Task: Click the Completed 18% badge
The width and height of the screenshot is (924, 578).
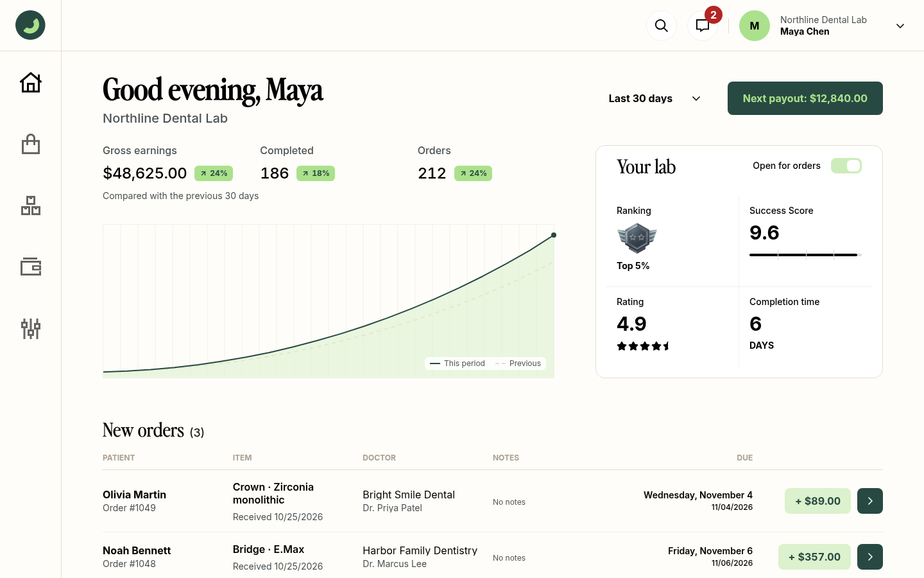Action: (x=316, y=173)
